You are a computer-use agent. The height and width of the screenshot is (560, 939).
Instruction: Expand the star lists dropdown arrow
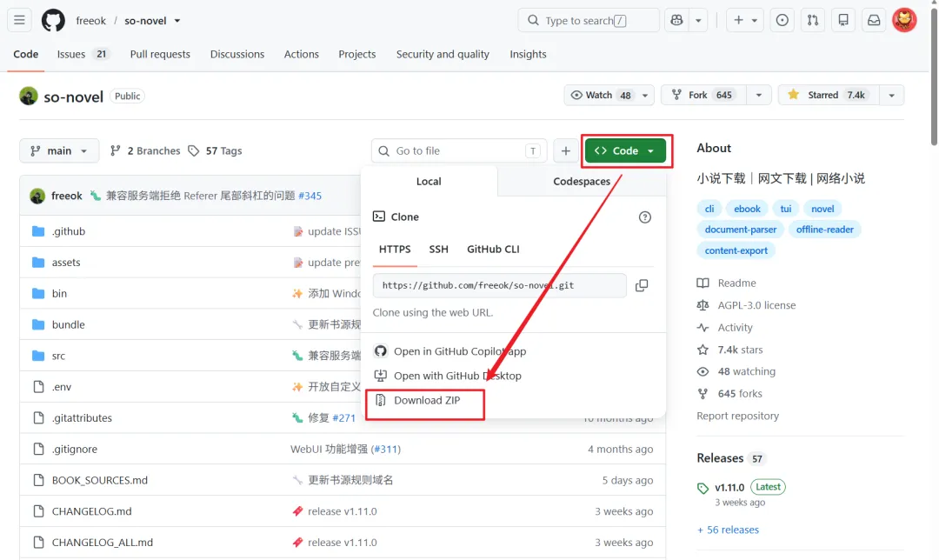pos(892,96)
